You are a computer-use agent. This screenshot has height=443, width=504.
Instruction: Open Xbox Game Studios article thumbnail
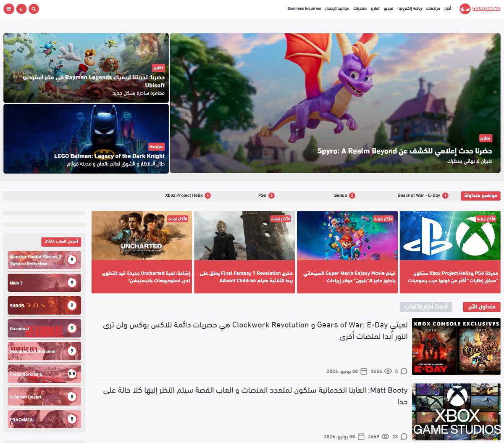tap(456, 411)
